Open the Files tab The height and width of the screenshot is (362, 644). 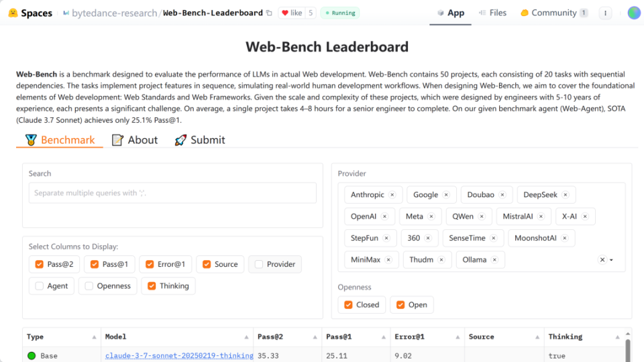492,13
